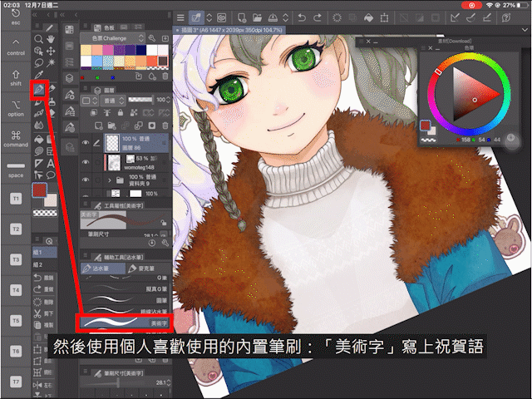The height and width of the screenshot is (399, 532).
Task: Select the Pen tool in the toolbox
Action: tap(39, 90)
